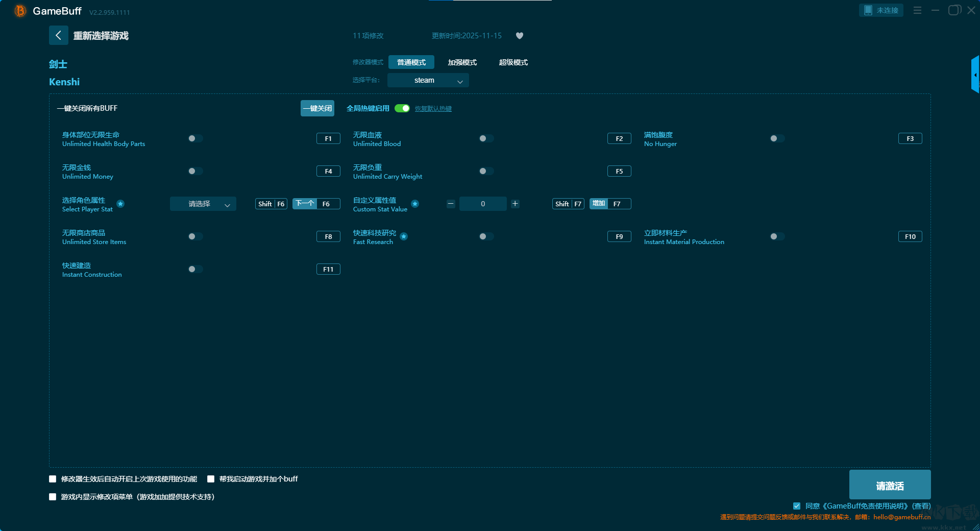The height and width of the screenshot is (531, 980).
Task: Switch to 加强模式 mode tab
Action: coord(462,62)
